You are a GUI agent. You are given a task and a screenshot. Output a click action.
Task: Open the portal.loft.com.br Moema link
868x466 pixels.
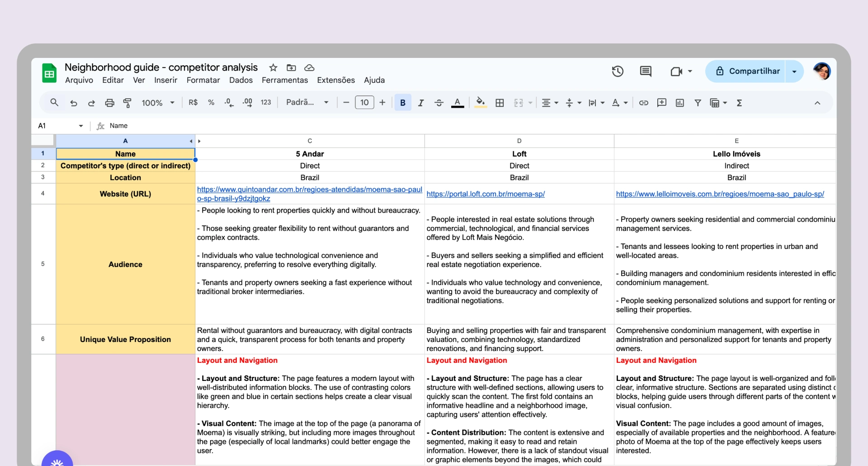pos(486,194)
